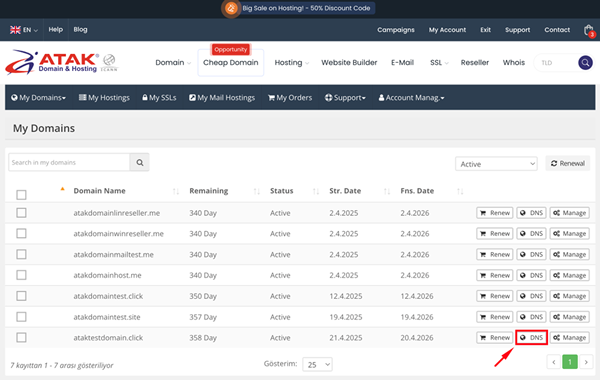Click the orange sale banner icon

point(231,8)
